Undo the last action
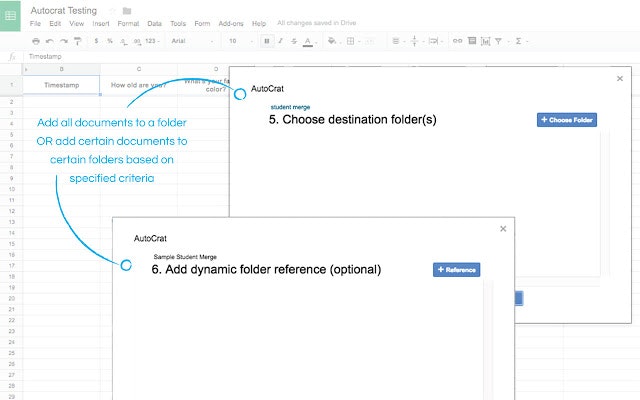The width and height of the screenshot is (640, 400). tap(50, 41)
